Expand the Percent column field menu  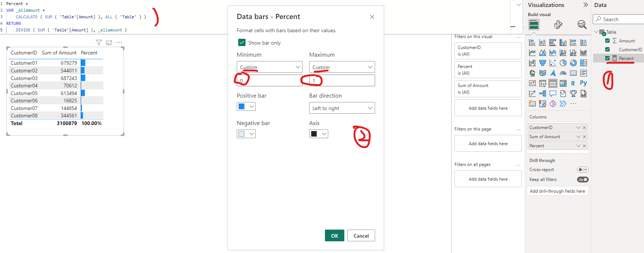(x=579, y=146)
